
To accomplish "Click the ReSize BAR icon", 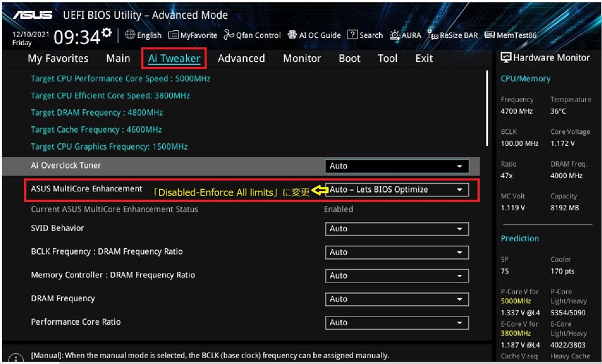I will (433, 35).
